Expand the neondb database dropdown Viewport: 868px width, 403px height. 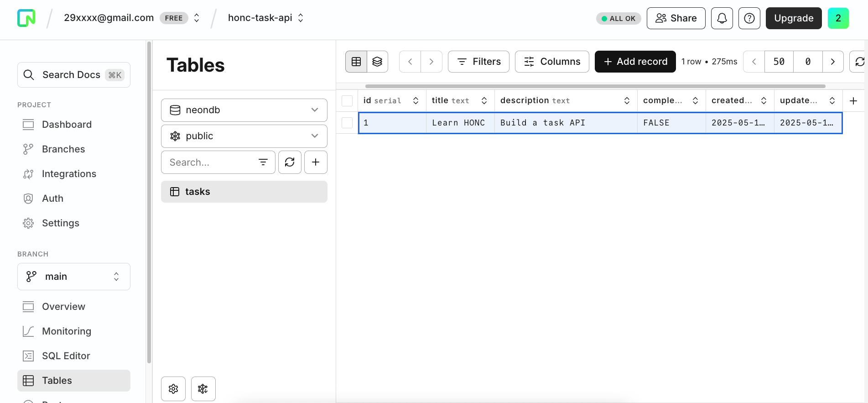coord(244,110)
